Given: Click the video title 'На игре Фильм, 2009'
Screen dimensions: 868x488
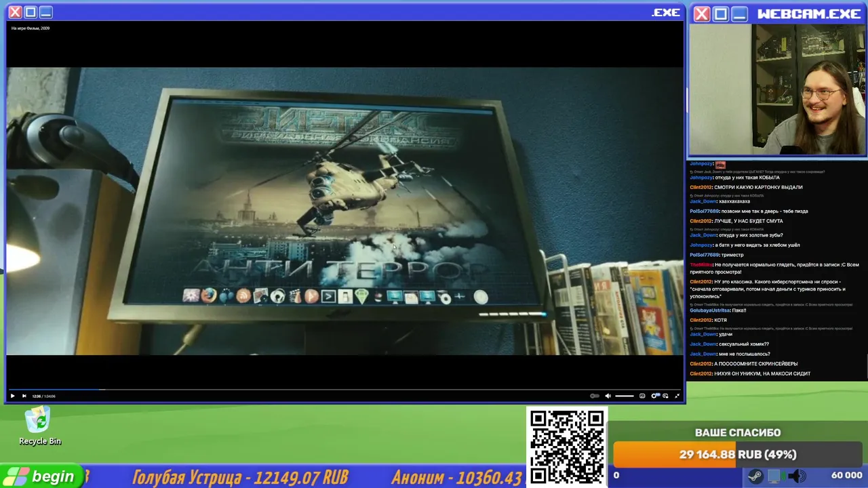Looking at the screenshot, I should (31, 28).
